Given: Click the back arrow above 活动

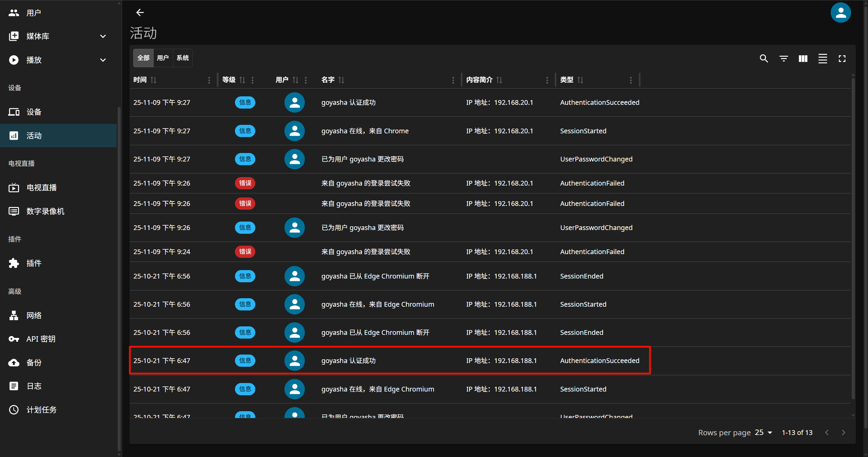Looking at the screenshot, I should [140, 13].
